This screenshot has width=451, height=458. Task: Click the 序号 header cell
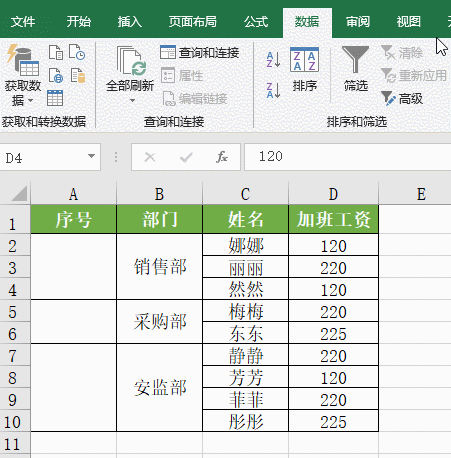point(74,219)
